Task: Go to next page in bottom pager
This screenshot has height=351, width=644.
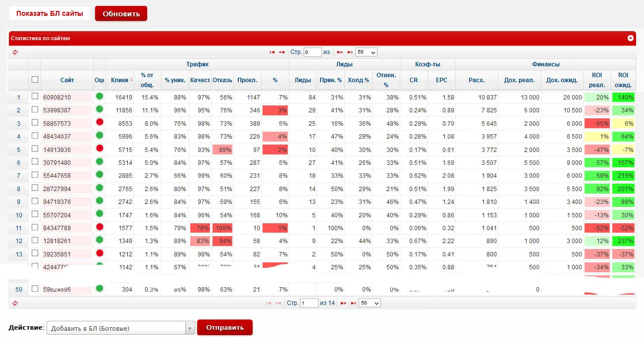Action: [x=343, y=303]
